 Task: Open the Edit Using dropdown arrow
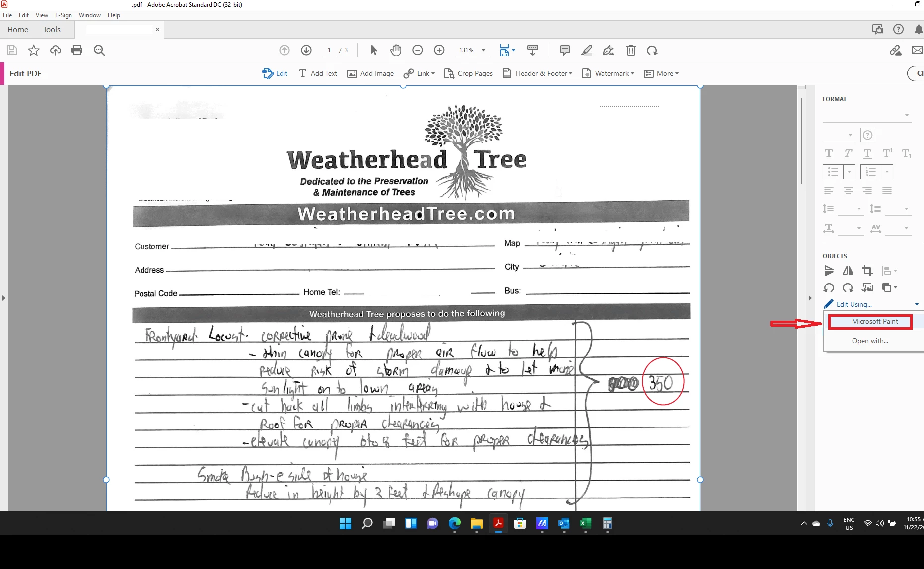[917, 304]
